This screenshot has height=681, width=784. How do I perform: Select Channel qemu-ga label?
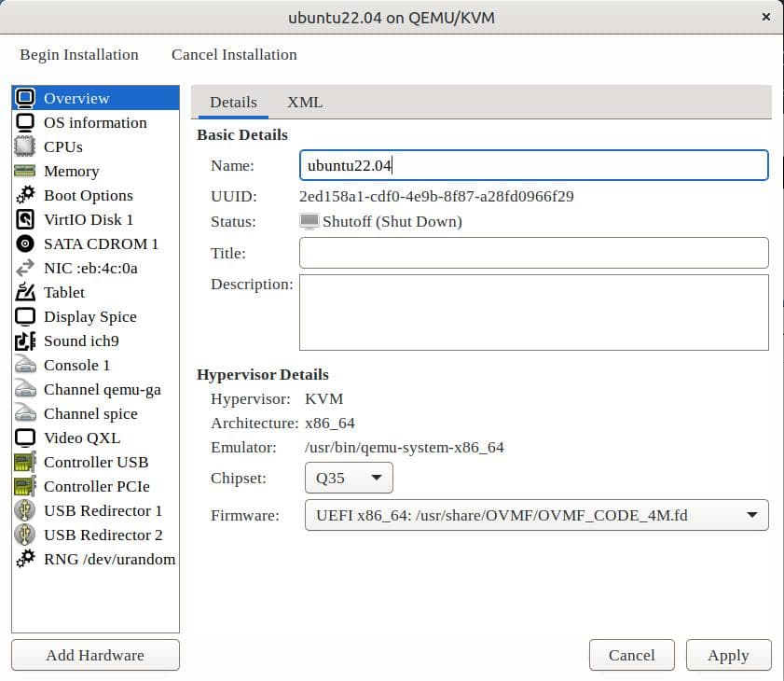103,389
